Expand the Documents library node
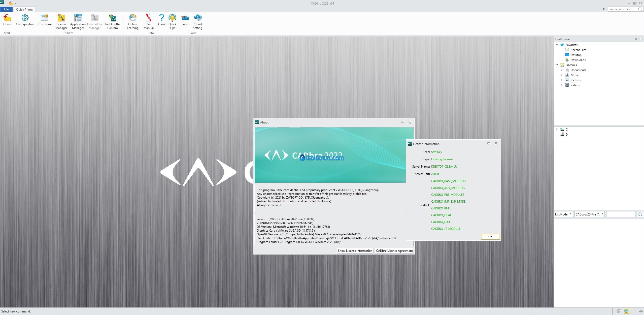Screen dimensions: 644x315 tap(562, 70)
